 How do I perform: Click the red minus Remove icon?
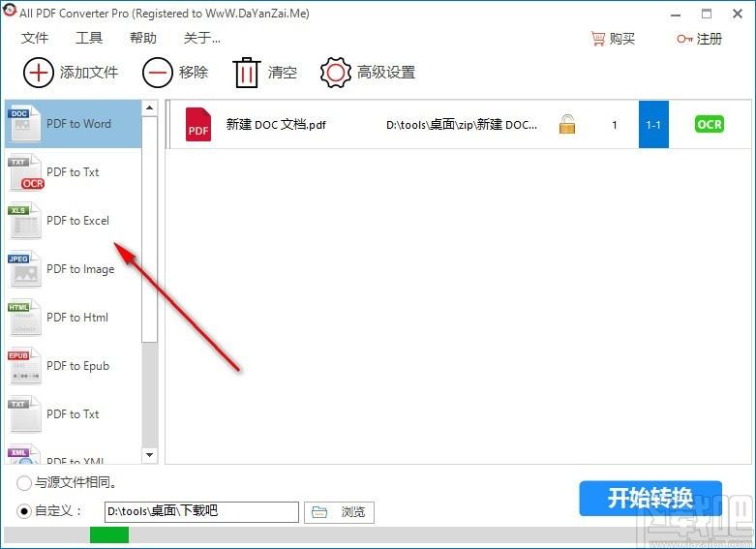click(157, 73)
